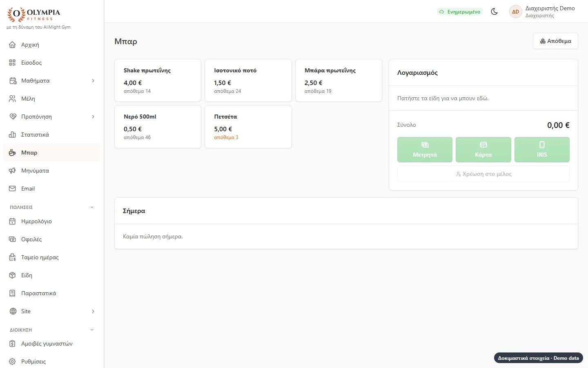Click the Καμία πώληση σήμερα text
588x368 pixels.
pyautogui.click(x=153, y=236)
